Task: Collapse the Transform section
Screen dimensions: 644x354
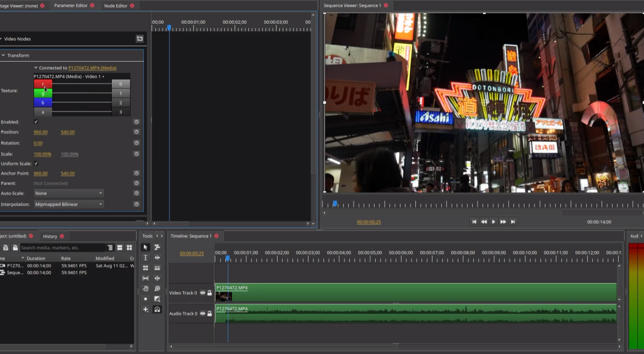Action: click(3, 55)
